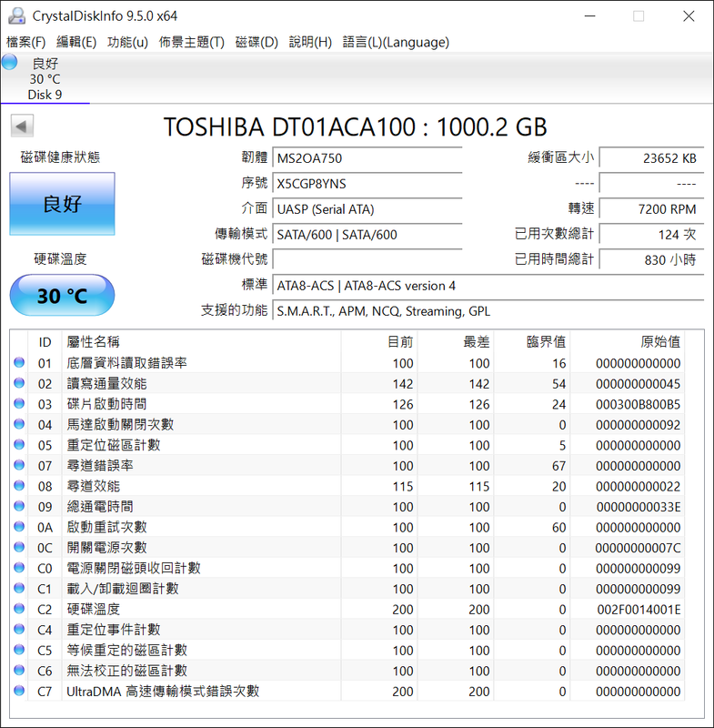Viewport: 714px width, 728px height.
Task: Minimize the CrystalDiskInfo window
Action: coord(589,15)
